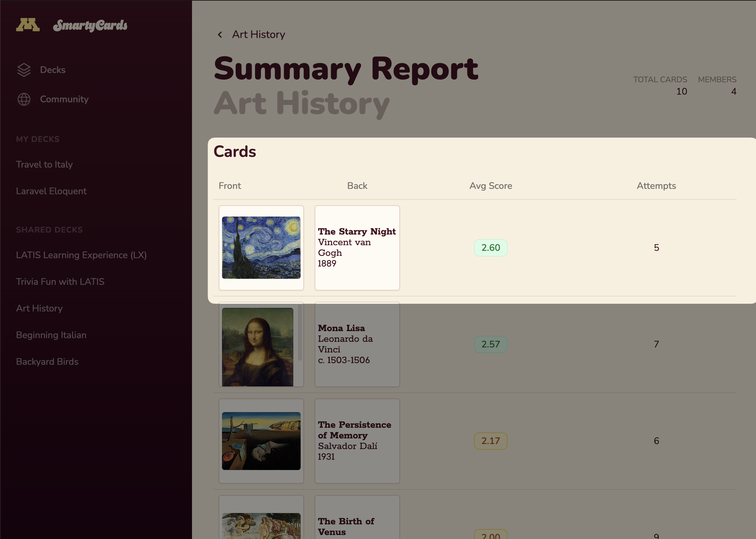Click the stacked layers Decks icon
This screenshot has height=539, width=756.
pyautogui.click(x=24, y=70)
